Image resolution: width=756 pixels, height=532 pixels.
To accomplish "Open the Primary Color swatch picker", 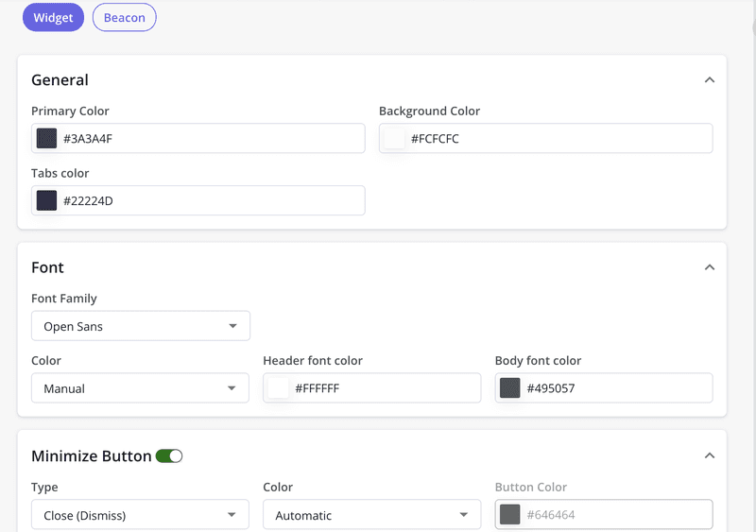I will (x=46, y=139).
